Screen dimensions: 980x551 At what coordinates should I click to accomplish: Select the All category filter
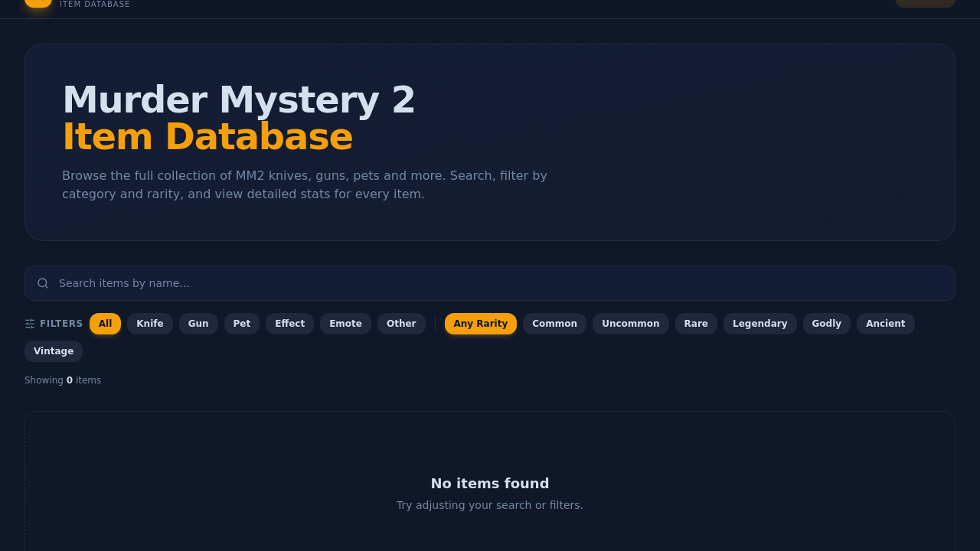pyautogui.click(x=105, y=324)
